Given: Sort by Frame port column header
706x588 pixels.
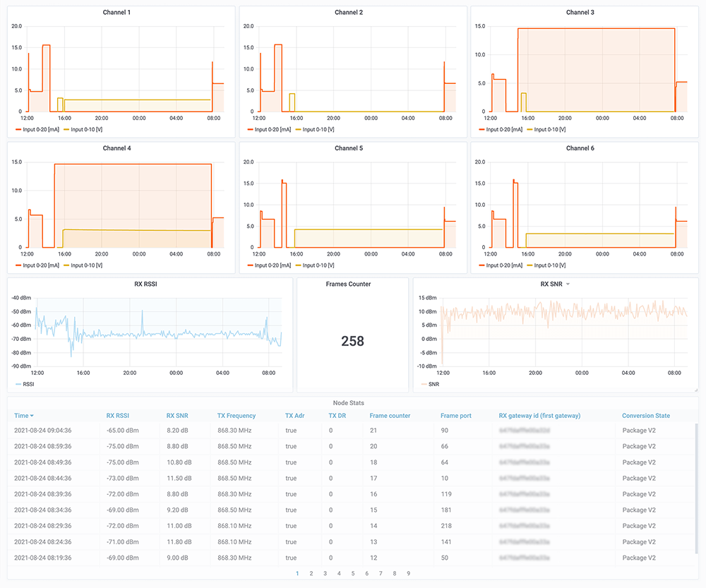Looking at the screenshot, I should 455,416.
